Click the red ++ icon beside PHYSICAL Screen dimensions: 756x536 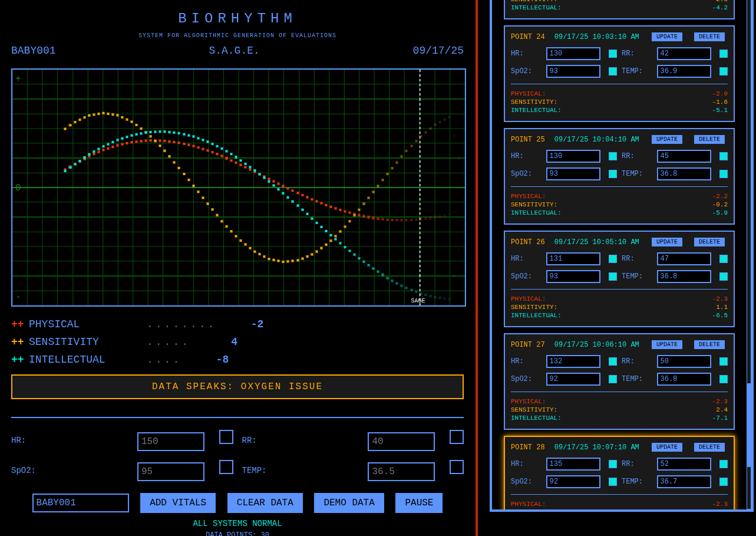(x=16, y=324)
